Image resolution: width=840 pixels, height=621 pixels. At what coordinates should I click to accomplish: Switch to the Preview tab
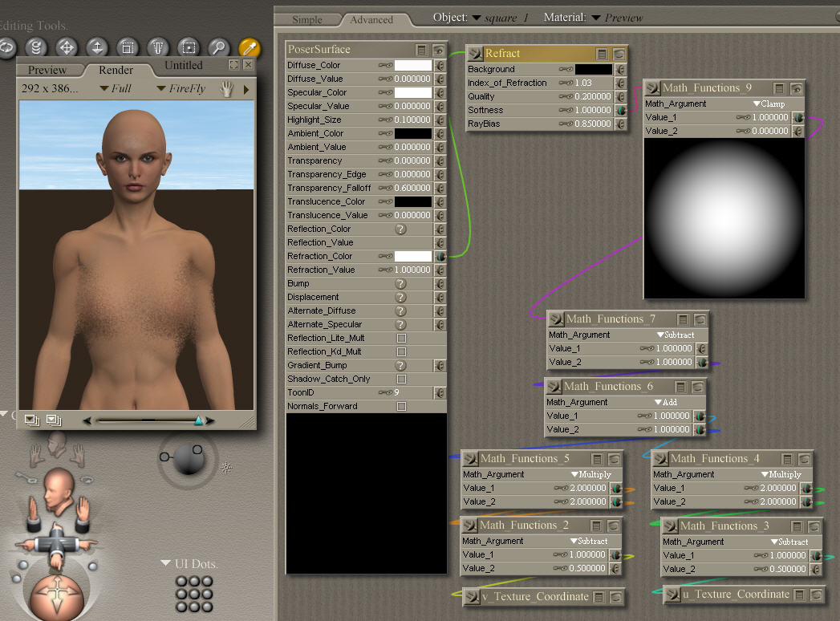point(47,70)
